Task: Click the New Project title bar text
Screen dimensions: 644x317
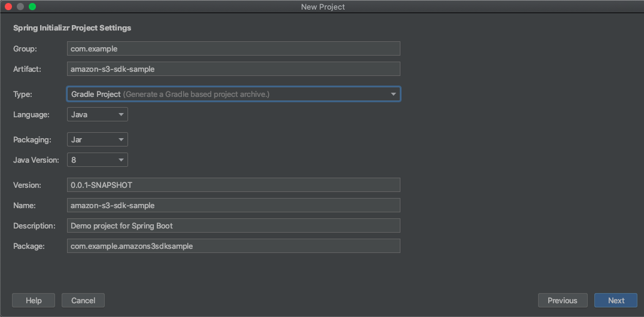Action: click(323, 7)
